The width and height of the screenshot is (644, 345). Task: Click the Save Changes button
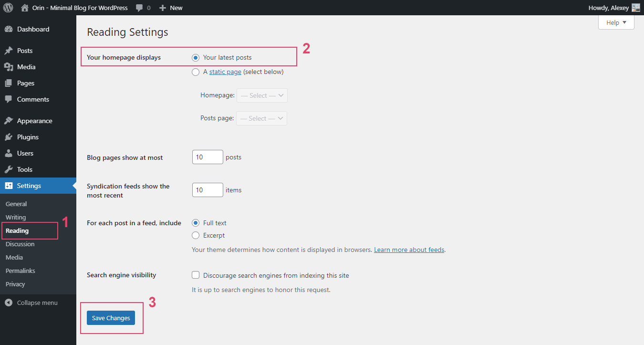(111, 318)
